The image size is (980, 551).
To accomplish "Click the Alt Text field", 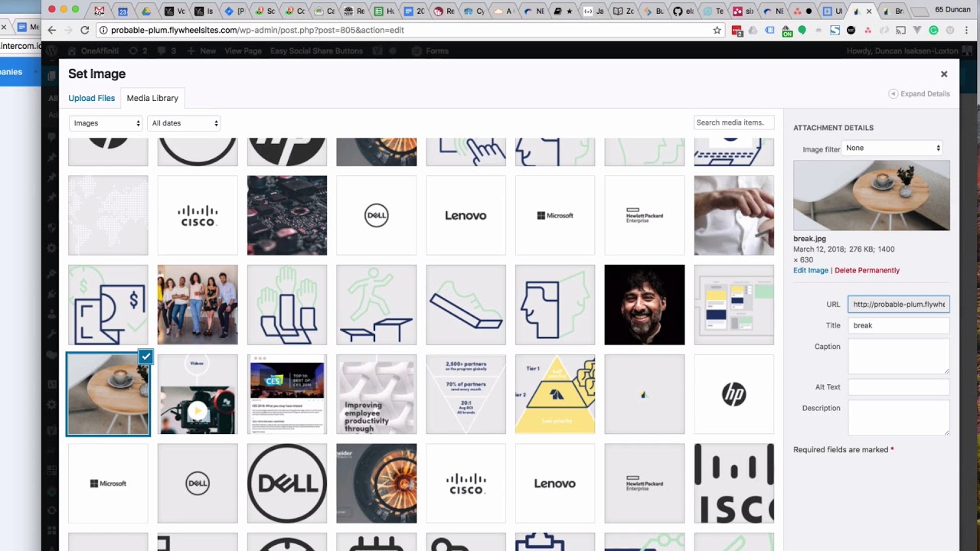I will [898, 387].
